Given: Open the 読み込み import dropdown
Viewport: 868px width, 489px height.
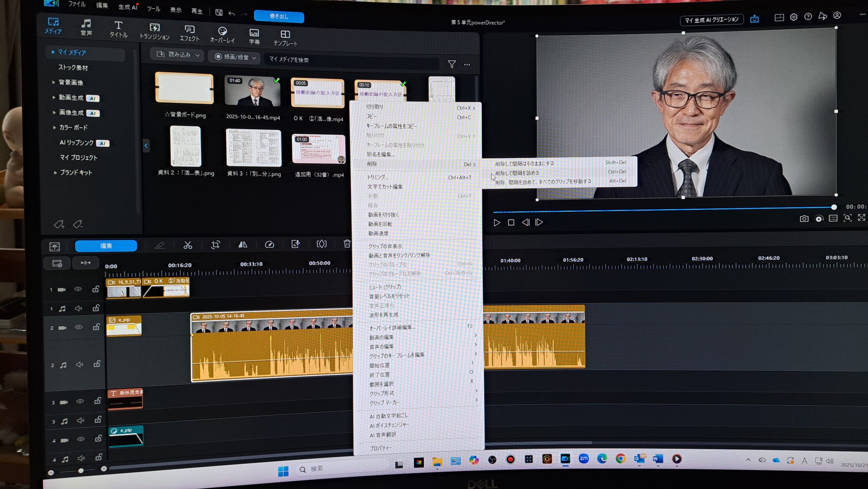Looking at the screenshot, I should coord(177,55).
